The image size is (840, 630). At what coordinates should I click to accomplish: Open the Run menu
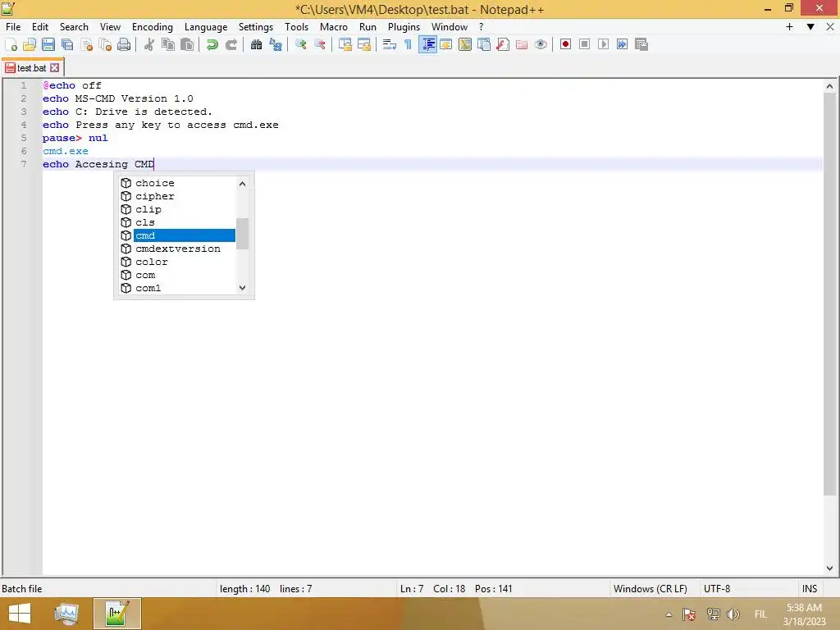pyautogui.click(x=367, y=27)
